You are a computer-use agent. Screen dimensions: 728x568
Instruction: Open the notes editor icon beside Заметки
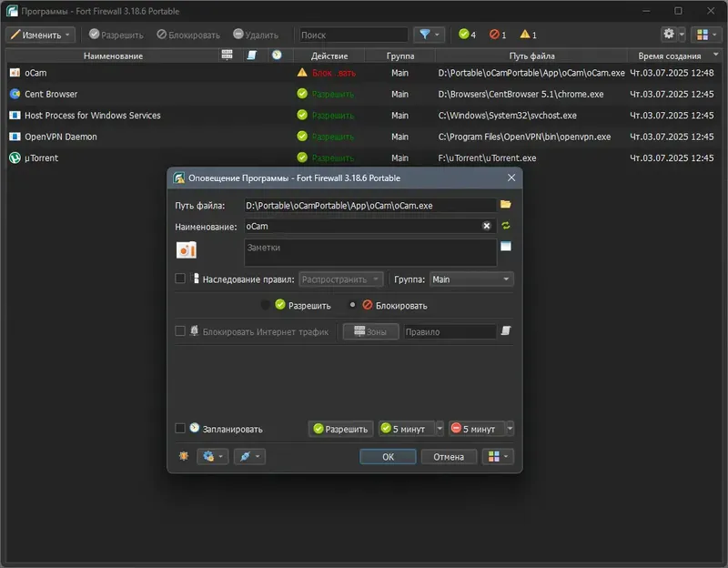tap(506, 246)
